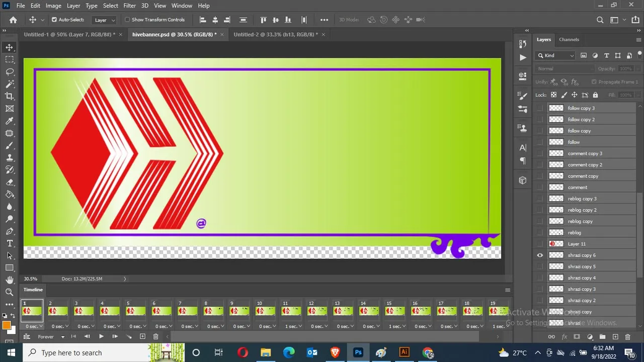Viewport: 644px width, 362px height.
Task: Show the comment layer visibility
Action: pos(540,187)
